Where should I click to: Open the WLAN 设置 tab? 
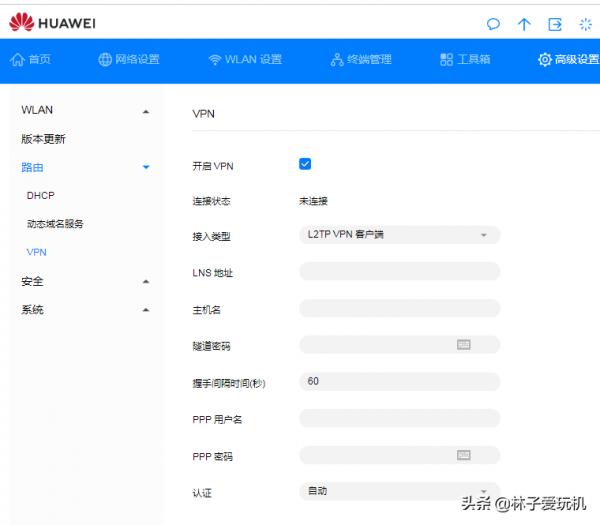245,59
